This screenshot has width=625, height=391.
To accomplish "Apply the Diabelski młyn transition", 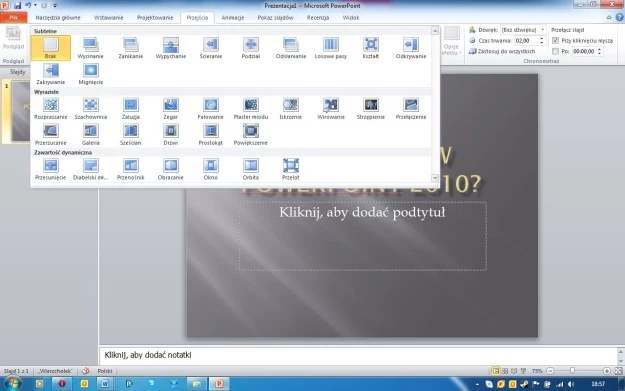I will (x=90, y=169).
